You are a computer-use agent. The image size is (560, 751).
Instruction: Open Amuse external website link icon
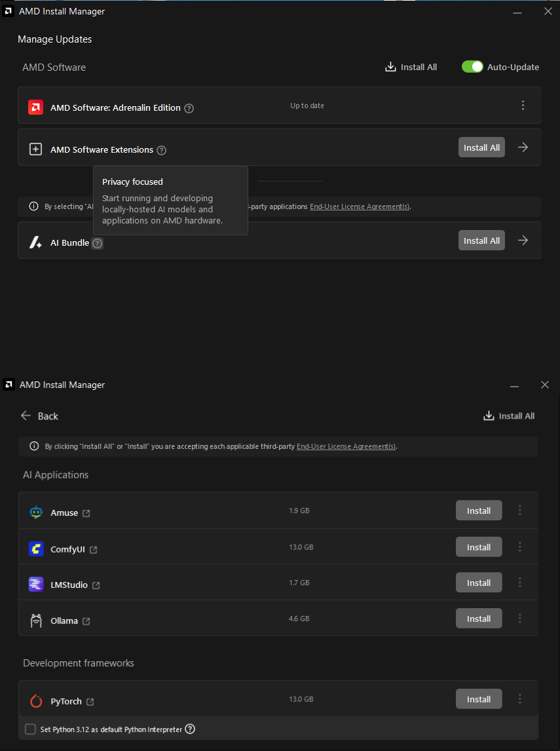(x=86, y=513)
